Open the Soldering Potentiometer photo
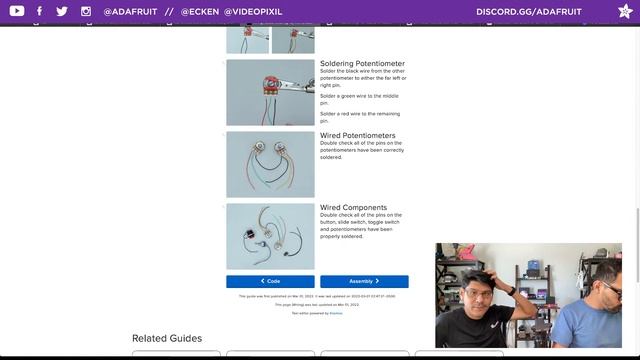The width and height of the screenshot is (640, 360). 270,92
